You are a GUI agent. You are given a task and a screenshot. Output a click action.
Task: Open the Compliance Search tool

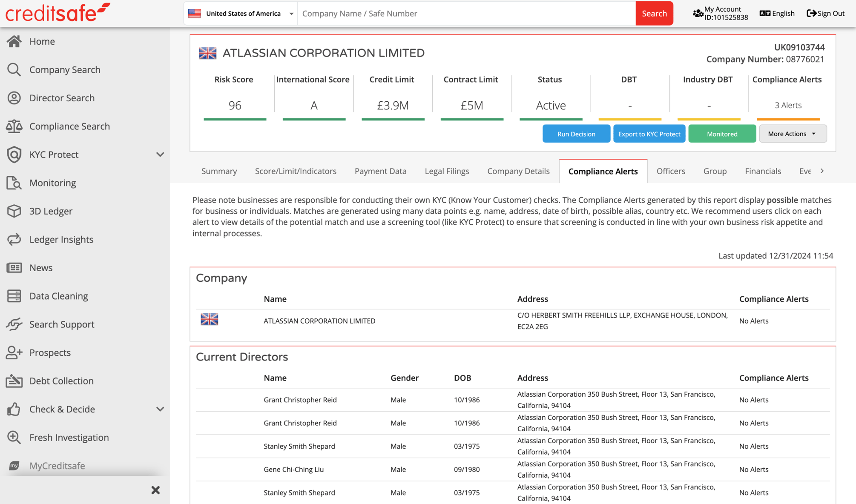click(69, 126)
